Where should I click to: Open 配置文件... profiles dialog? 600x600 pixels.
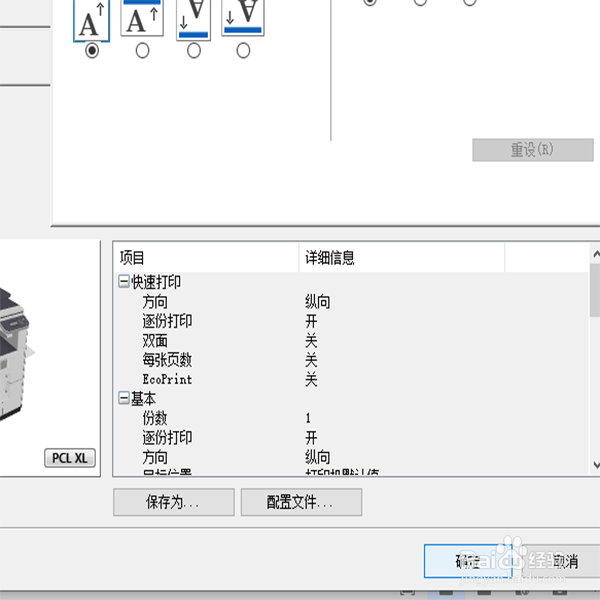(301, 502)
